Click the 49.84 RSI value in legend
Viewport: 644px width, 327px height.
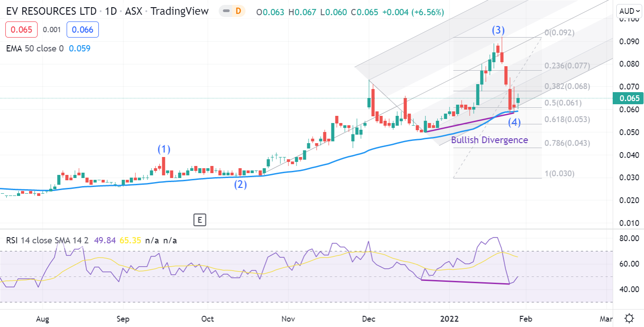click(x=105, y=240)
